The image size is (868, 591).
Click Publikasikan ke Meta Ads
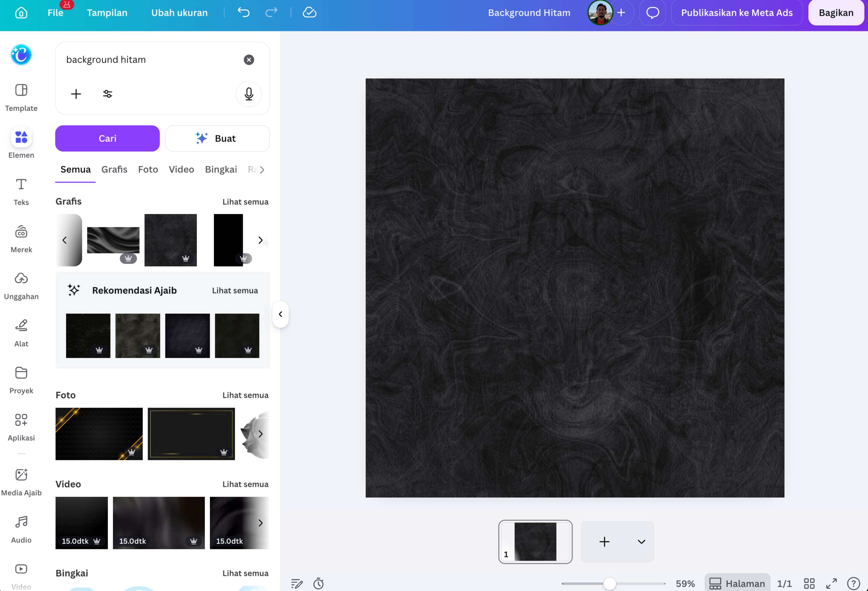click(x=737, y=13)
